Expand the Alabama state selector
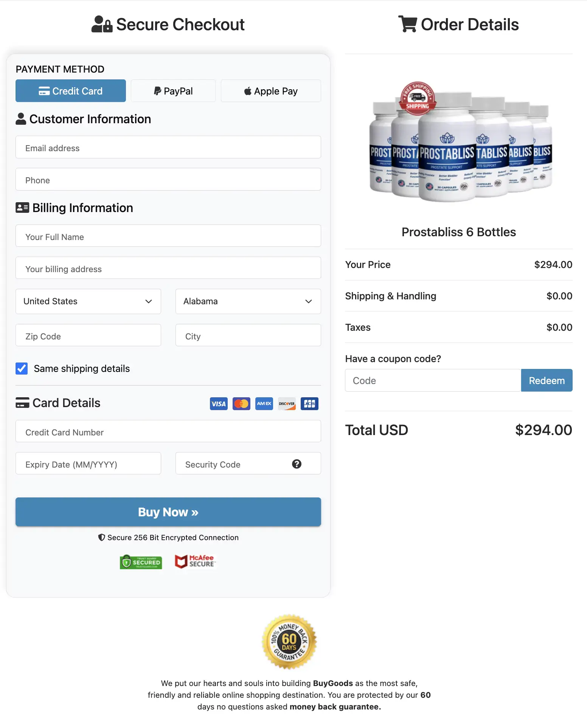Viewport: 587px width, 728px height. 248,301
